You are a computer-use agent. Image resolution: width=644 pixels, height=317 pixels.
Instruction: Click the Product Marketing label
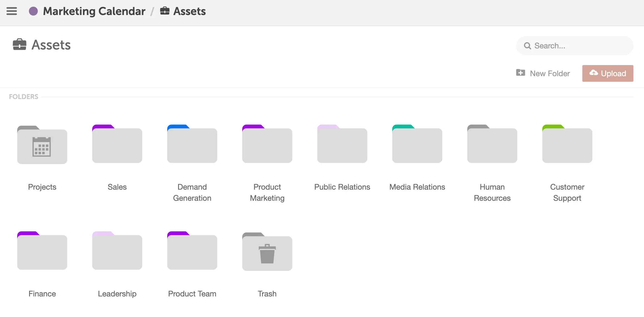(x=267, y=192)
